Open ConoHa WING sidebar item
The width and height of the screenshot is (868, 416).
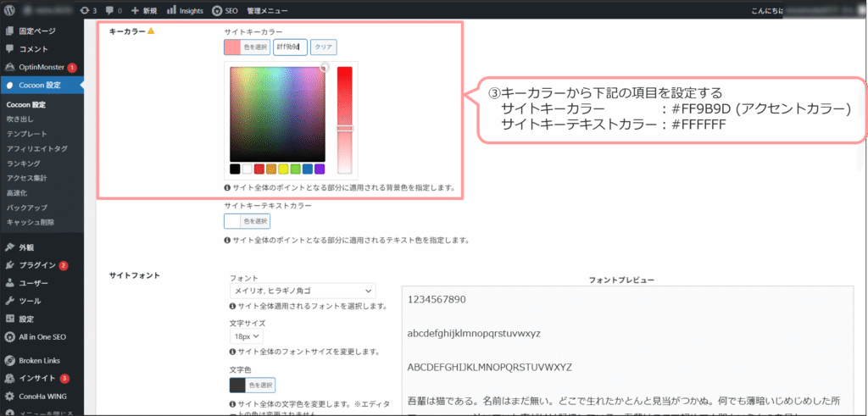click(x=43, y=396)
